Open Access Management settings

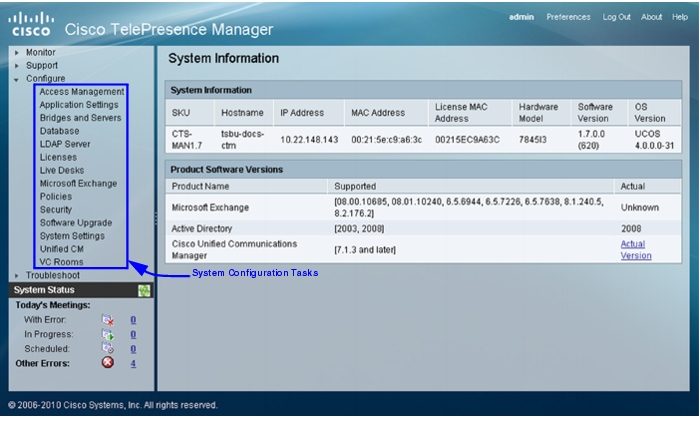(x=82, y=91)
